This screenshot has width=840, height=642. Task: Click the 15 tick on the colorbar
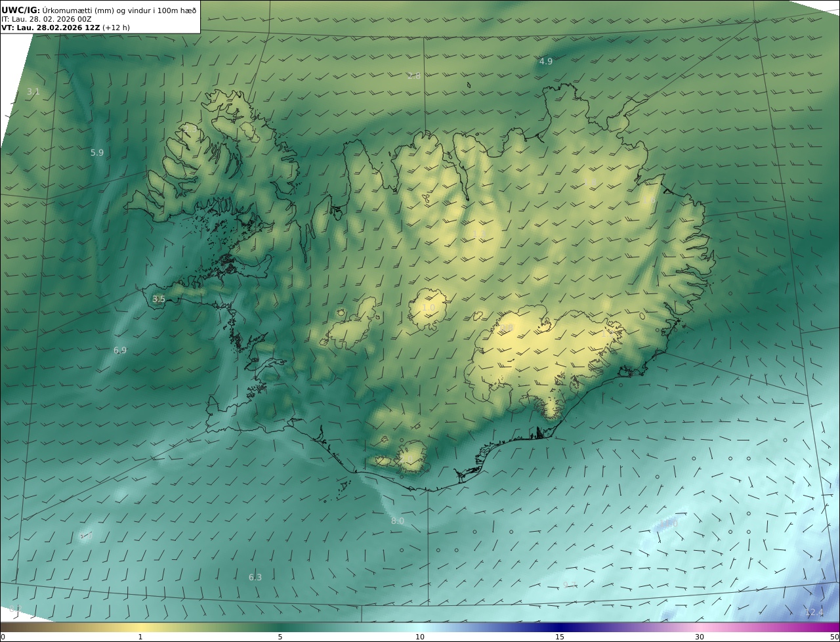(560, 637)
